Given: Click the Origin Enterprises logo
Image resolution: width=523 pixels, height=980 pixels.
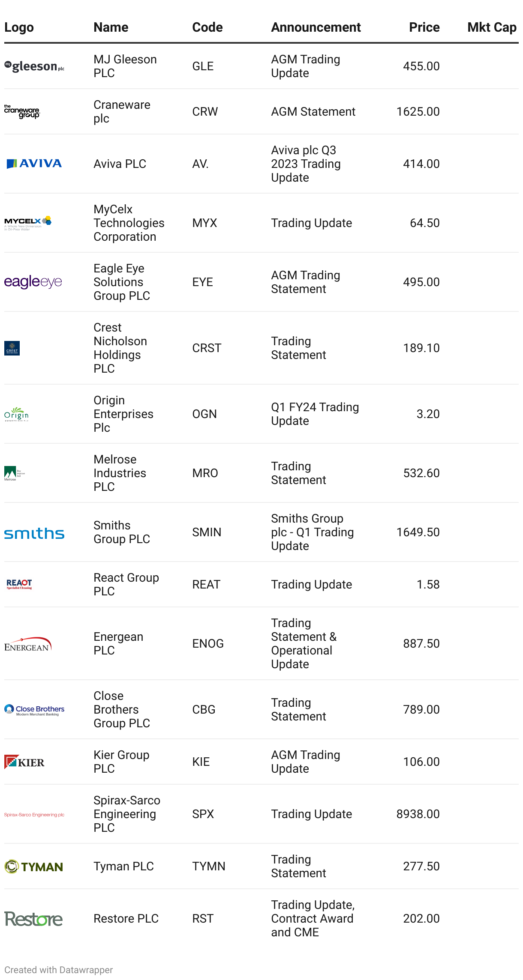Looking at the screenshot, I should click(x=16, y=414).
